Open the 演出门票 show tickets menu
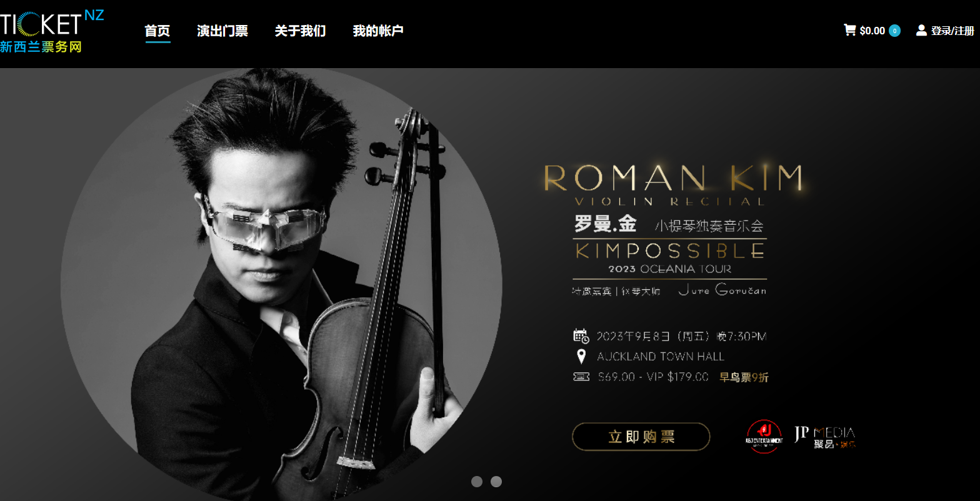Screen dimensions: 980x501 (x=222, y=31)
